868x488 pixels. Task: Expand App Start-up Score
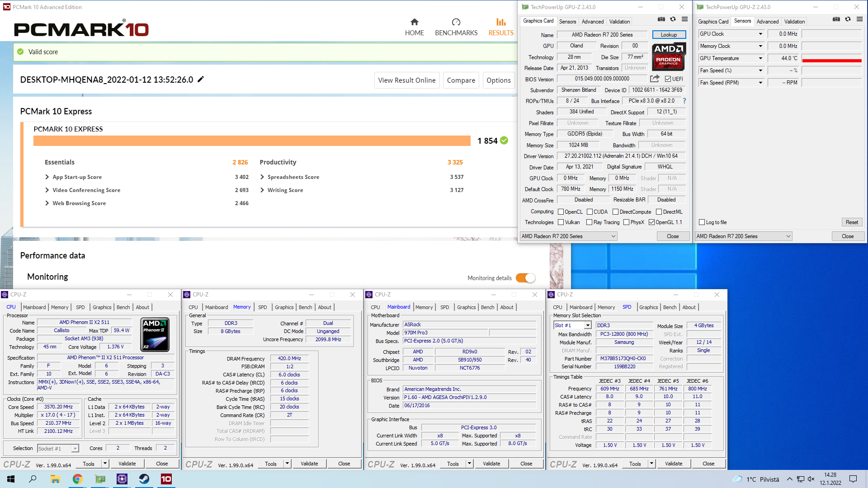tap(47, 177)
